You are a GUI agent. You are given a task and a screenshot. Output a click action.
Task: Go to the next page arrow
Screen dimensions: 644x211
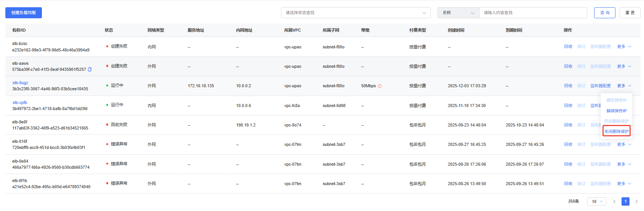tap(636, 201)
